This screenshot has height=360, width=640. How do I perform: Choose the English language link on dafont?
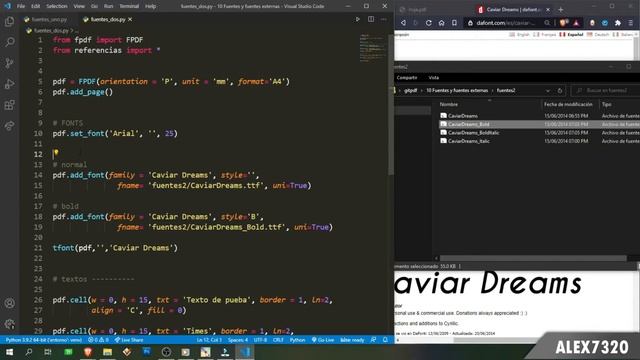(x=520, y=35)
